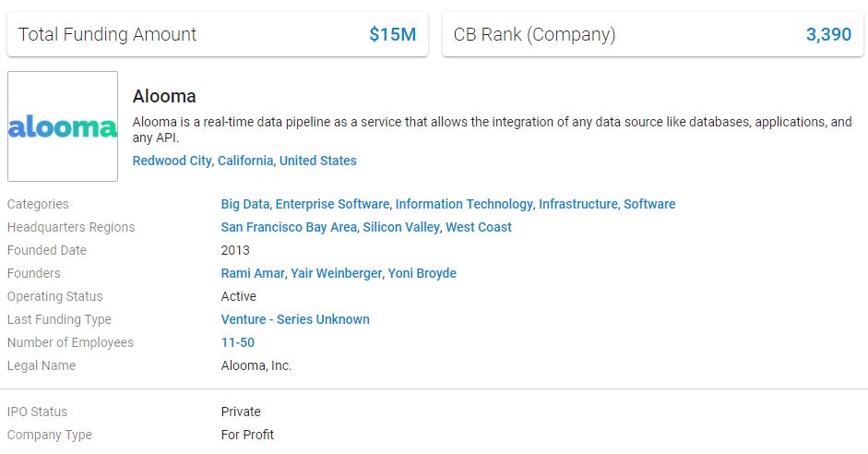Image resolution: width=868 pixels, height=454 pixels.
Task: Open the Redwood City location link
Action: [x=172, y=161]
